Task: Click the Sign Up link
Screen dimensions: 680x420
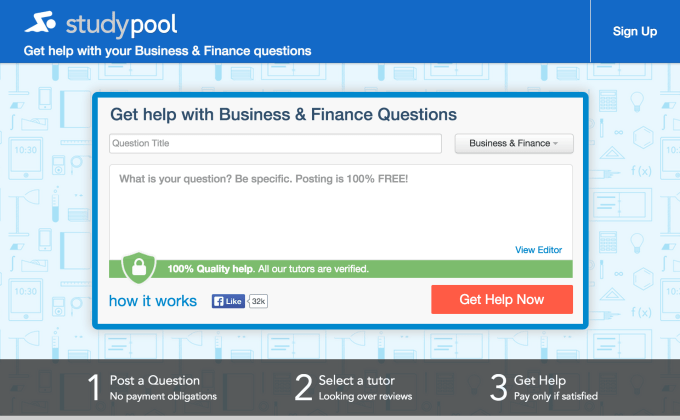Action: click(x=635, y=31)
